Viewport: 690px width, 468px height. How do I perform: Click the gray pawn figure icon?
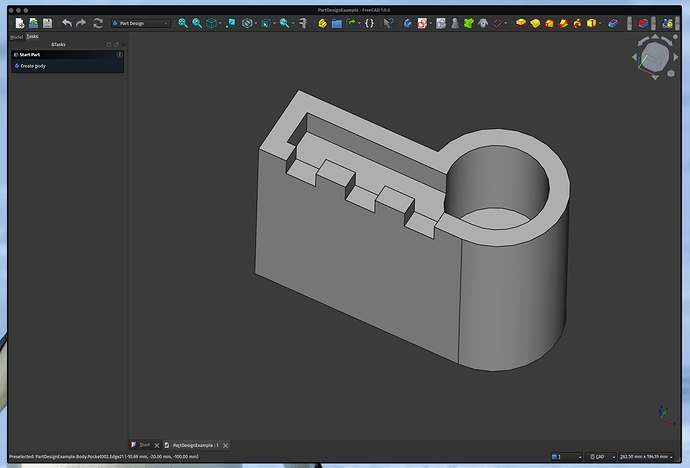(x=455, y=23)
